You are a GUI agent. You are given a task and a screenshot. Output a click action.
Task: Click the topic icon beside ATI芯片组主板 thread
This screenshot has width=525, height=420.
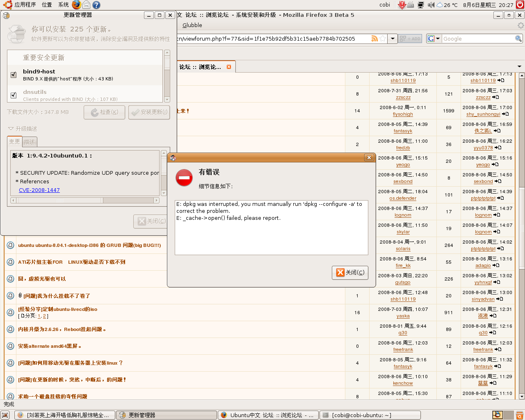pos(10,262)
